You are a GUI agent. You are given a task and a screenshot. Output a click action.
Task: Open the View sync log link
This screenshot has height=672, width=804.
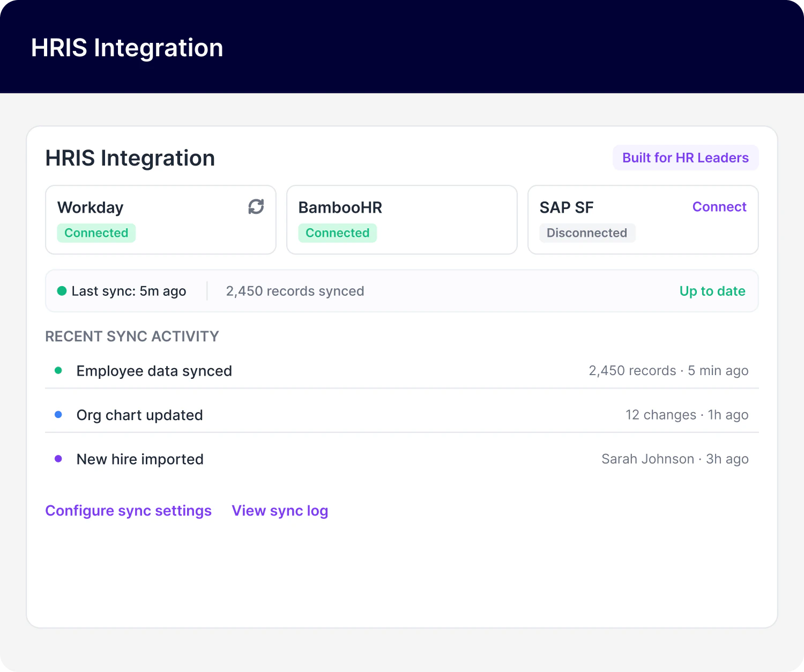point(280,511)
